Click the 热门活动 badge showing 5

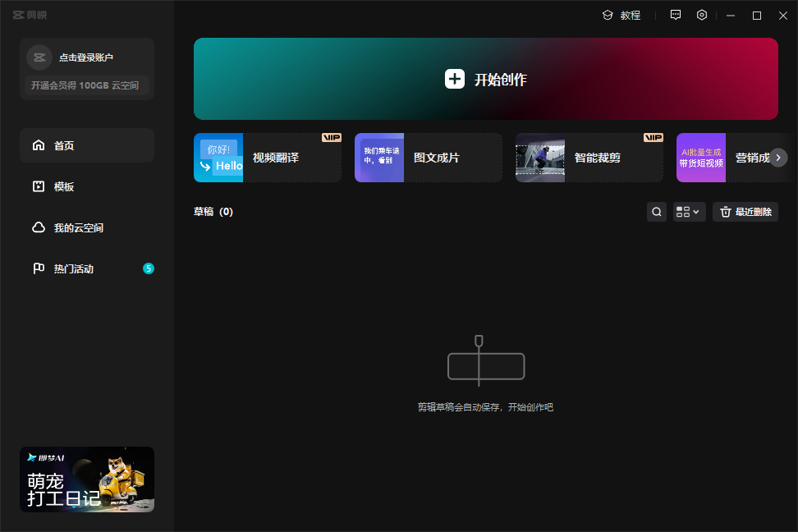(x=148, y=268)
